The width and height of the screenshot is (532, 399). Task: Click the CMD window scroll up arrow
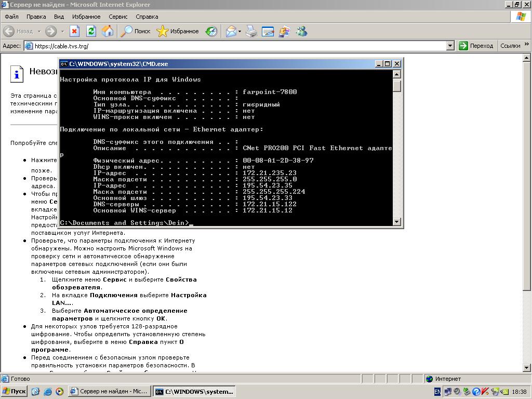396,74
